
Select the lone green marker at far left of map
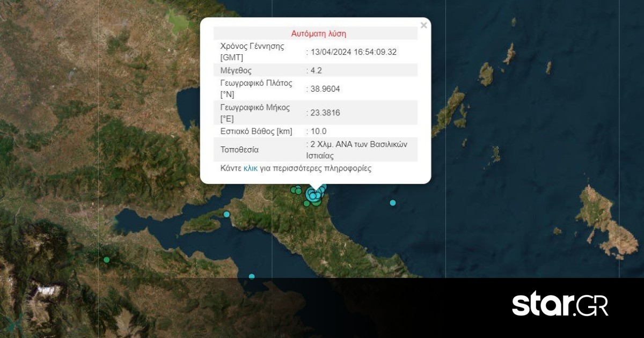tap(107, 260)
